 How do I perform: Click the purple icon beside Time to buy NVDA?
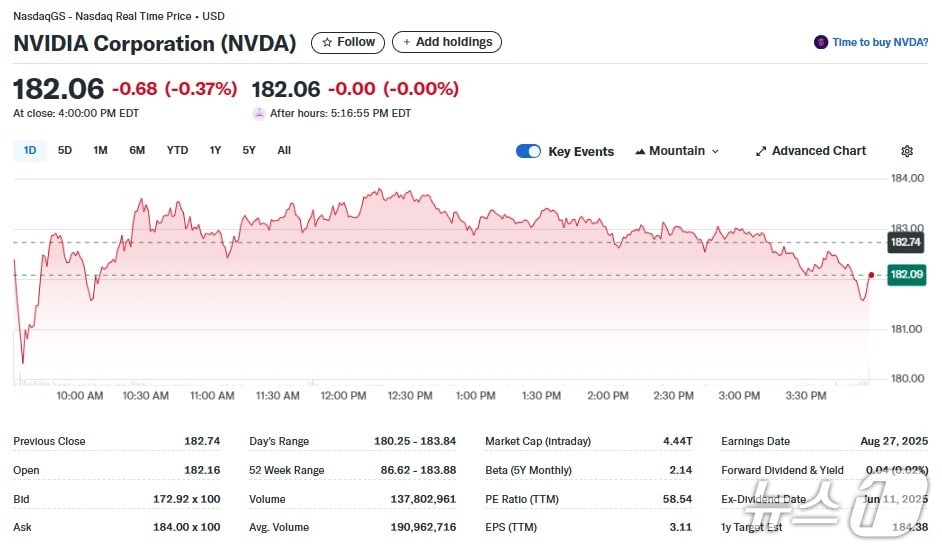click(x=821, y=42)
